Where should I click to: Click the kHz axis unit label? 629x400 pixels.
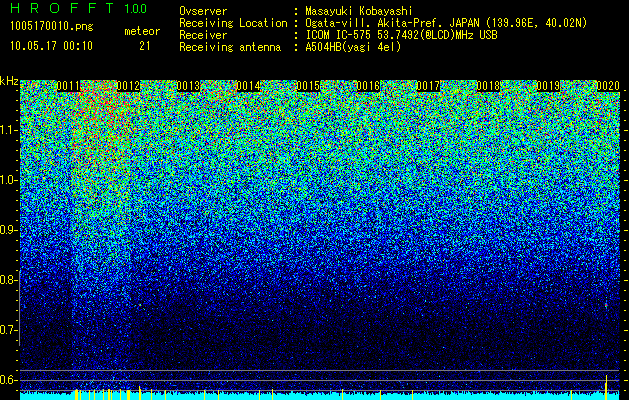click(x=9, y=81)
